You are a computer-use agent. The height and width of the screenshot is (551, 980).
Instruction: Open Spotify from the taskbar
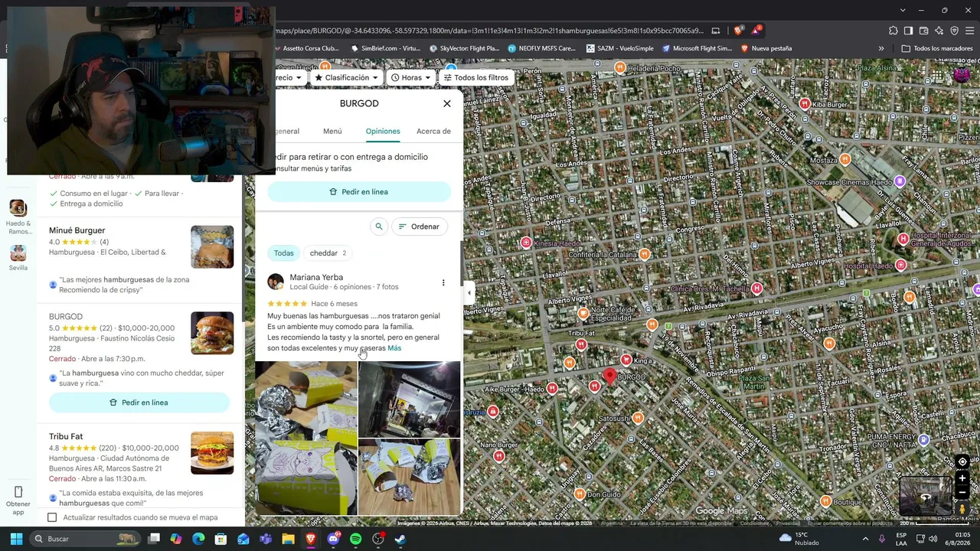tap(355, 539)
